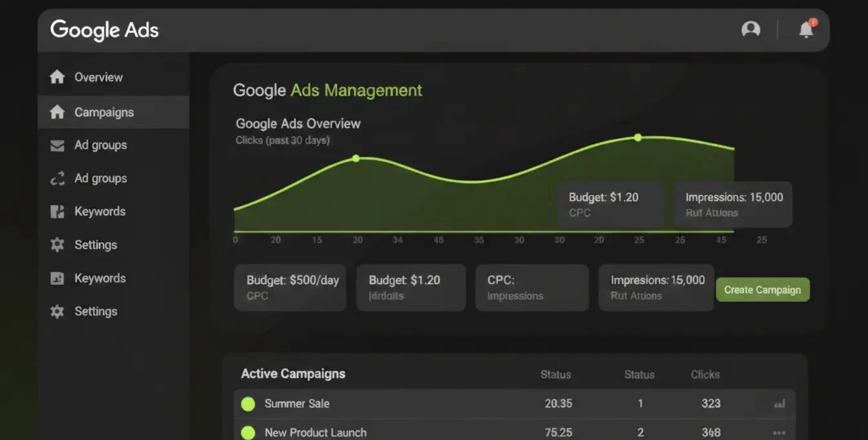Open Overview via the sidebar home icon
868x440 pixels.
click(57, 77)
